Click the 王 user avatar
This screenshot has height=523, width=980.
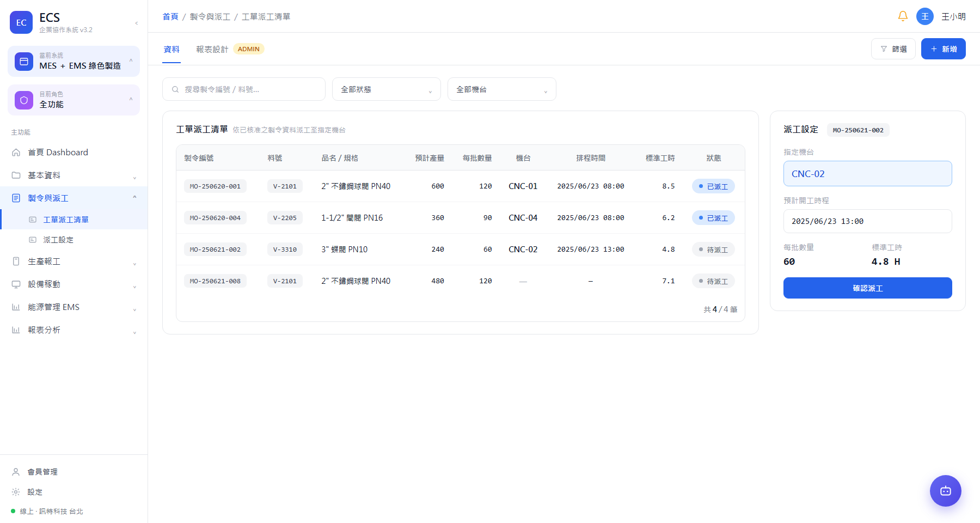(x=924, y=16)
